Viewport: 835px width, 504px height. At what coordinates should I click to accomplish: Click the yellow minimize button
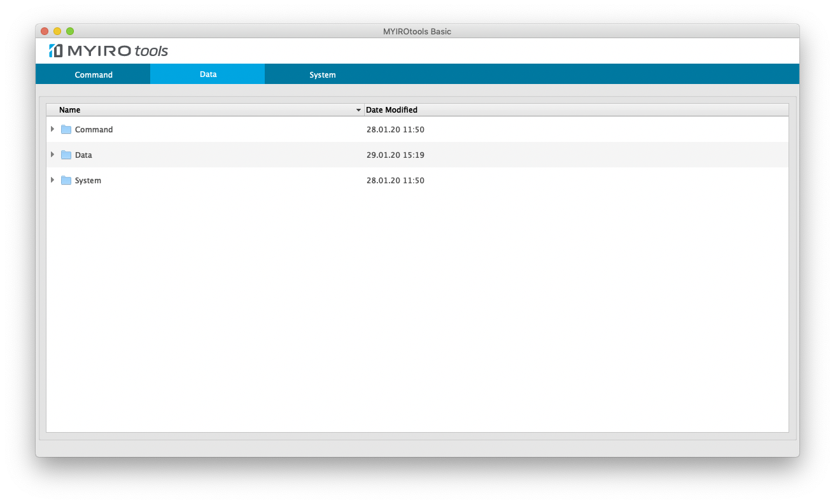[57, 30]
